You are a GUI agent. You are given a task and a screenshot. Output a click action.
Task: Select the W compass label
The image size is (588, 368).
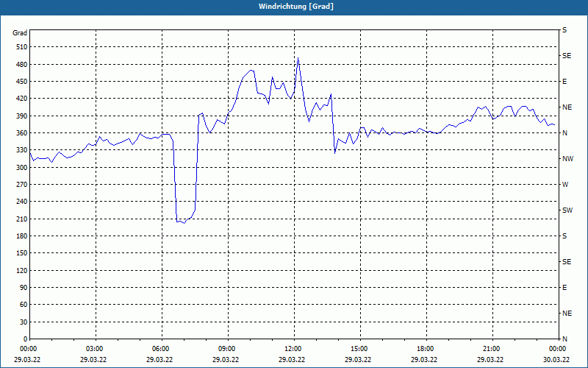click(565, 185)
